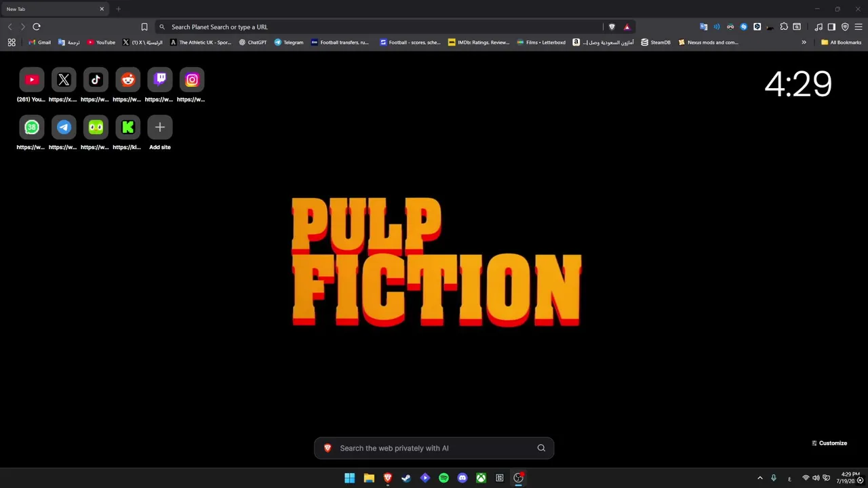Open the Extensions puzzle piece menu
Image resolution: width=868 pixels, height=488 pixels.
coord(784,27)
